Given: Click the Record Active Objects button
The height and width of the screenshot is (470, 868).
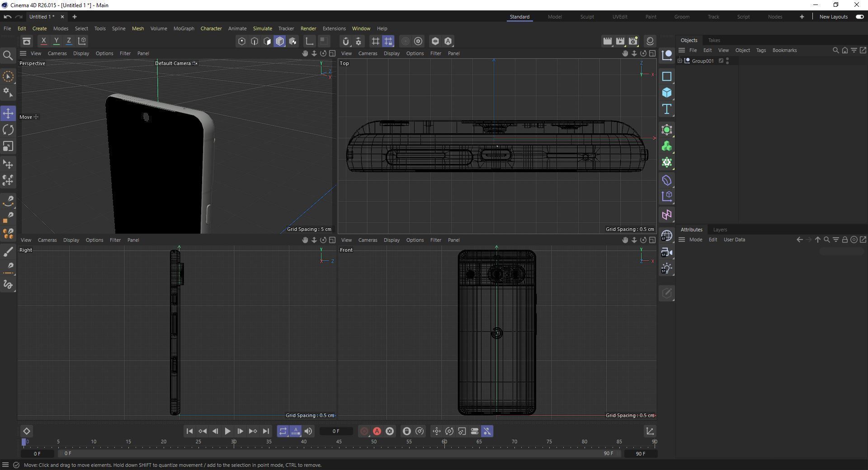Looking at the screenshot, I should pyautogui.click(x=364, y=431).
